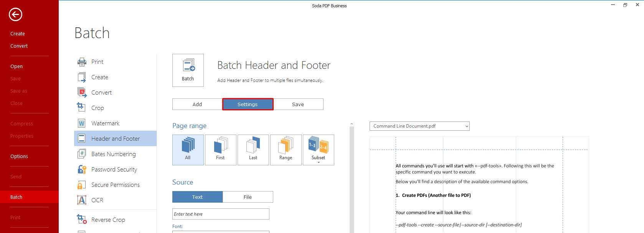Image resolution: width=644 pixels, height=233 pixels.
Task: Restore down the Soda PDF window
Action: [x=625, y=5]
